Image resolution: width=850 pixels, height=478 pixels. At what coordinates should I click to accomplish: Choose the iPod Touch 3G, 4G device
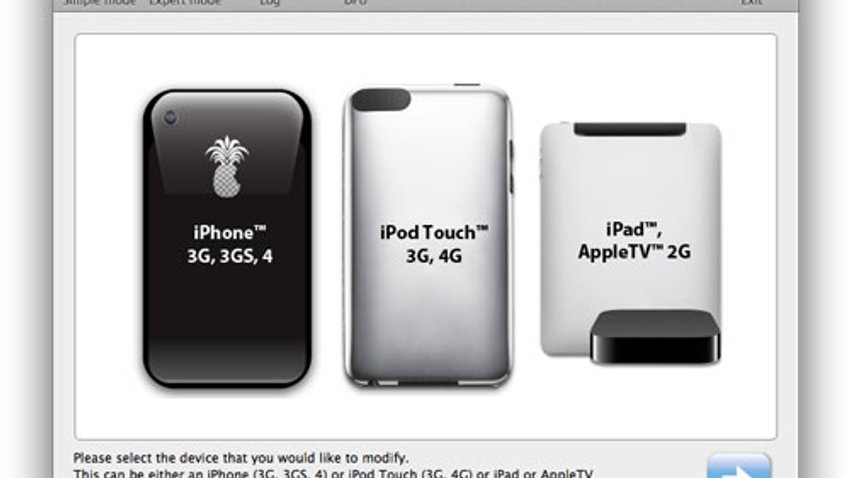[x=428, y=236]
